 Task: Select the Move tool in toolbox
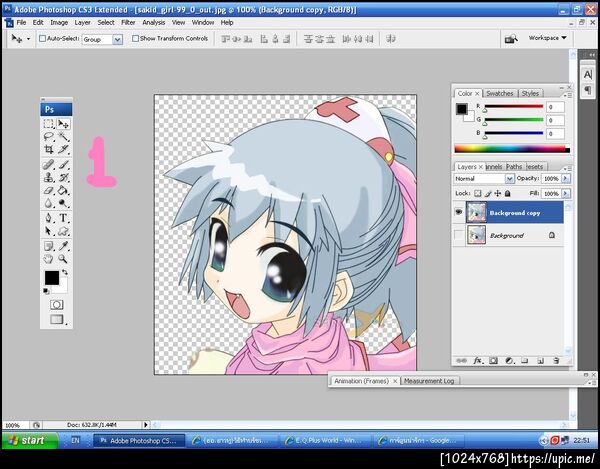pos(63,124)
